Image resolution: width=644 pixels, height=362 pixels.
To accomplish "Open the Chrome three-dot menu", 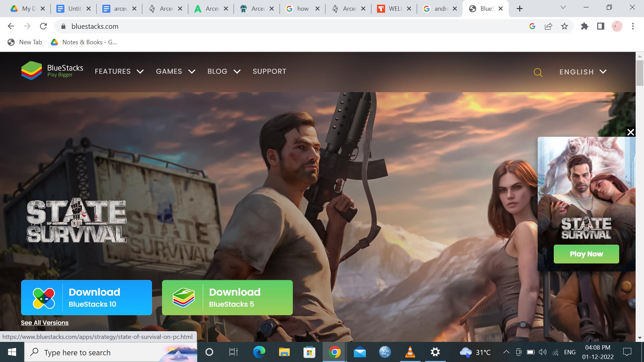I will point(633,26).
